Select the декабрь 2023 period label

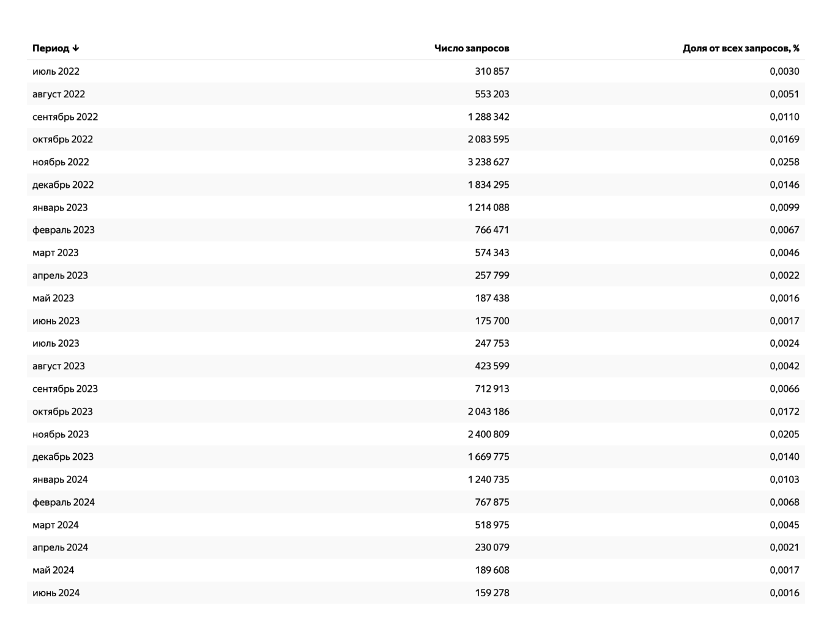(63, 457)
